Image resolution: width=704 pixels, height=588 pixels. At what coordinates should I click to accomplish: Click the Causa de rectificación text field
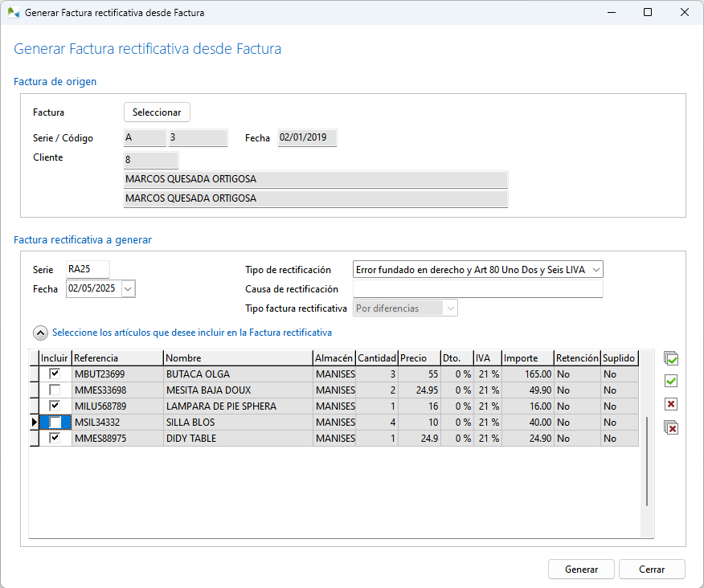coord(477,289)
